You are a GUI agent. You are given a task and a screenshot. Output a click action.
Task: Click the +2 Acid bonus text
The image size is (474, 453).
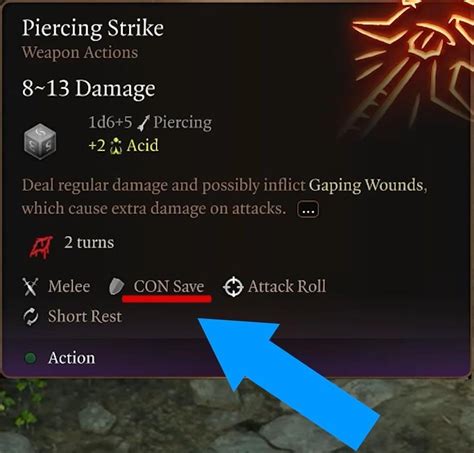point(123,146)
